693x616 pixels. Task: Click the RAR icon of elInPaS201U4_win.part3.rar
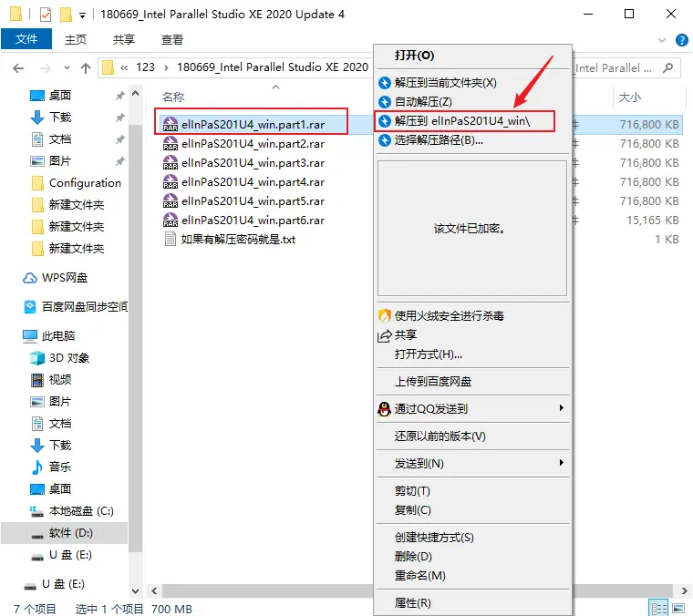tap(171, 162)
